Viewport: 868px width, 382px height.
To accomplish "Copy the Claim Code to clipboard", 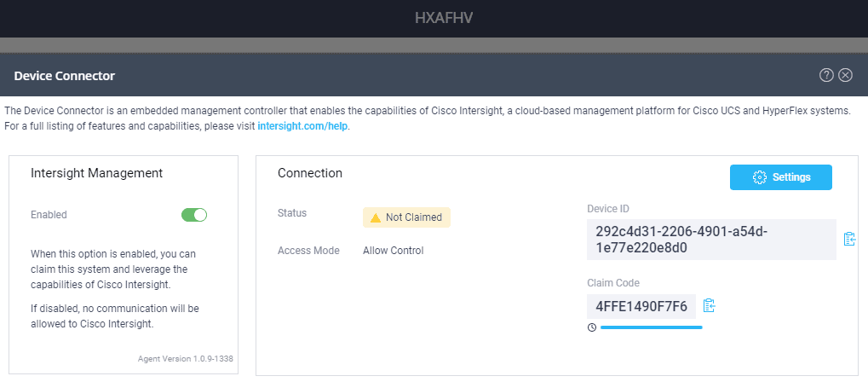I will tap(709, 305).
